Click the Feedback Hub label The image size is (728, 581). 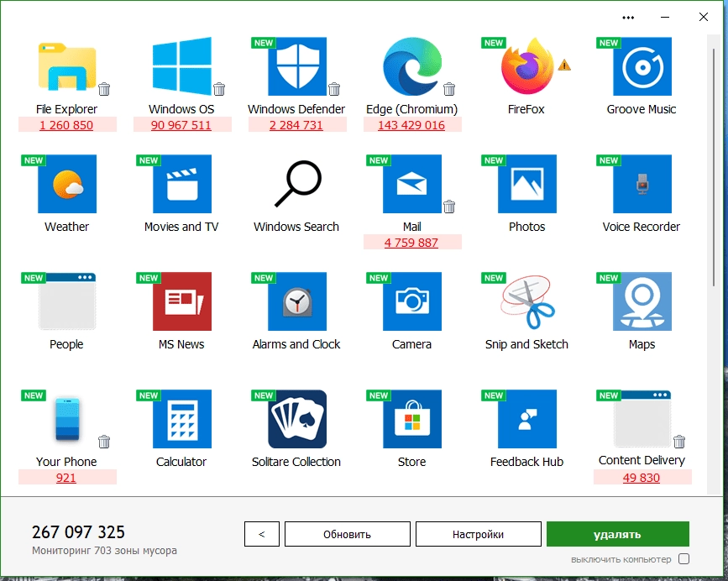(526, 462)
